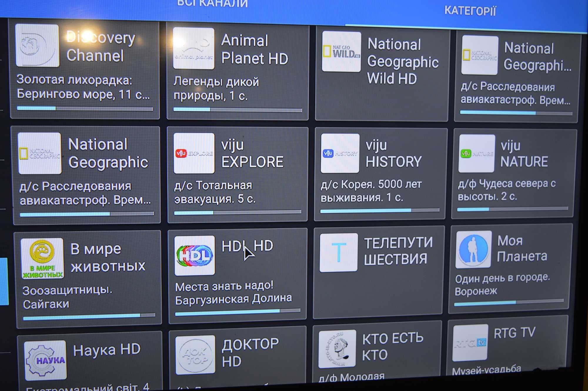Click the HDL HD program progress bar
The height and width of the screenshot is (391, 588).
click(238, 312)
